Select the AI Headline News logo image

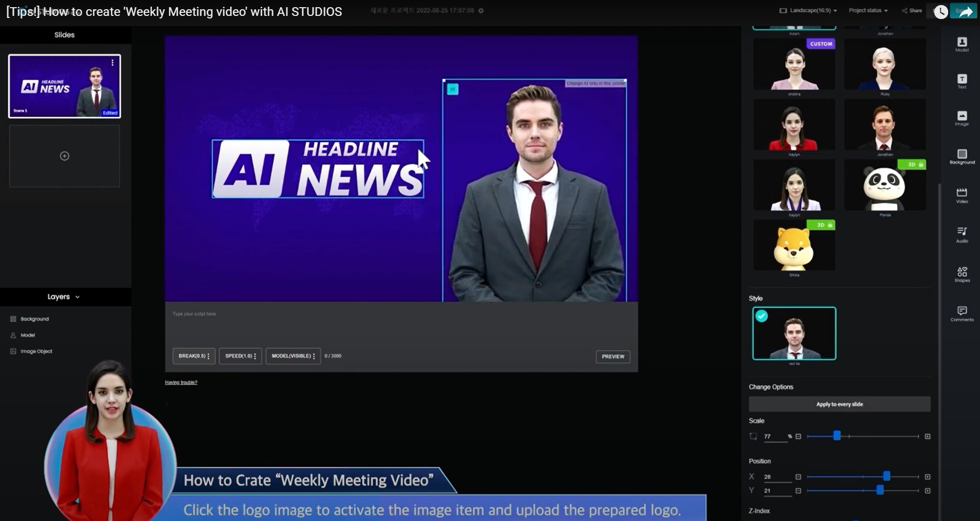[318, 169]
